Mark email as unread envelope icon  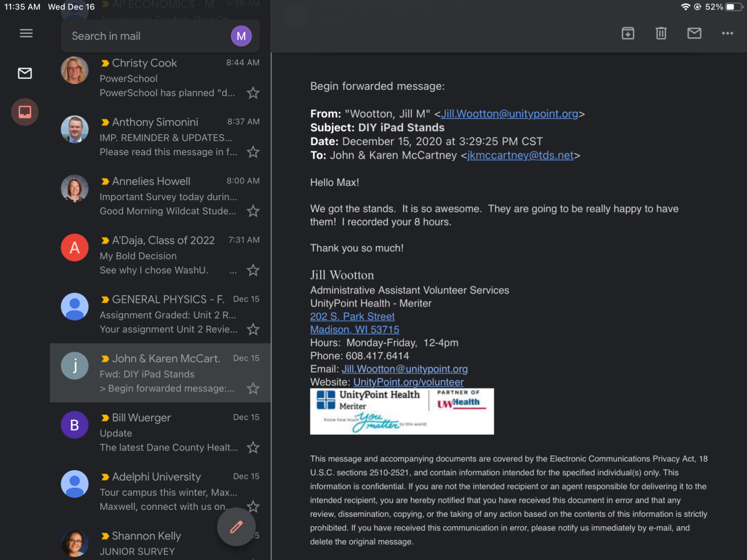[694, 33]
